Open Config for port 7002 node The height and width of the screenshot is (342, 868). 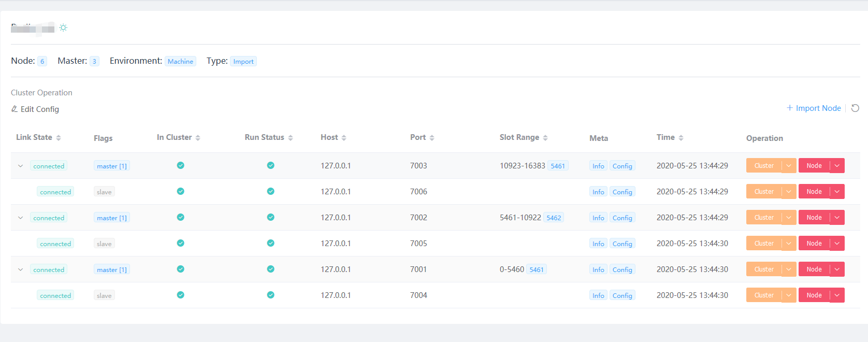coord(622,218)
